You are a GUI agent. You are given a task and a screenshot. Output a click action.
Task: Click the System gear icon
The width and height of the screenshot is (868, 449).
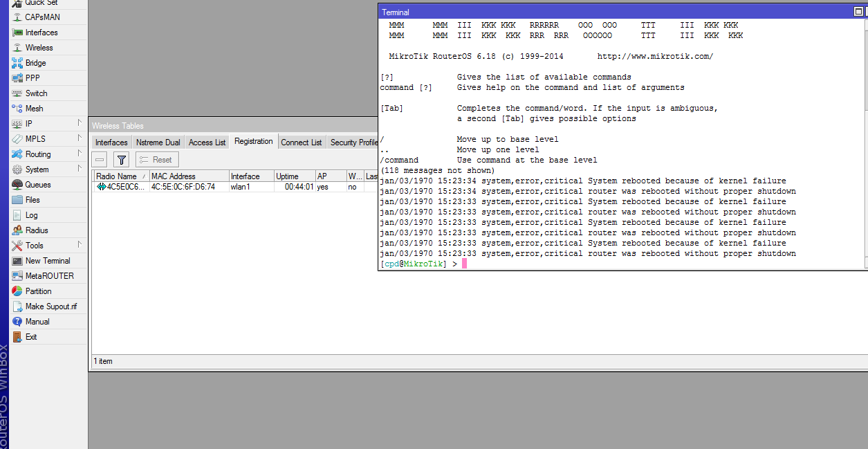click(17, 169)
